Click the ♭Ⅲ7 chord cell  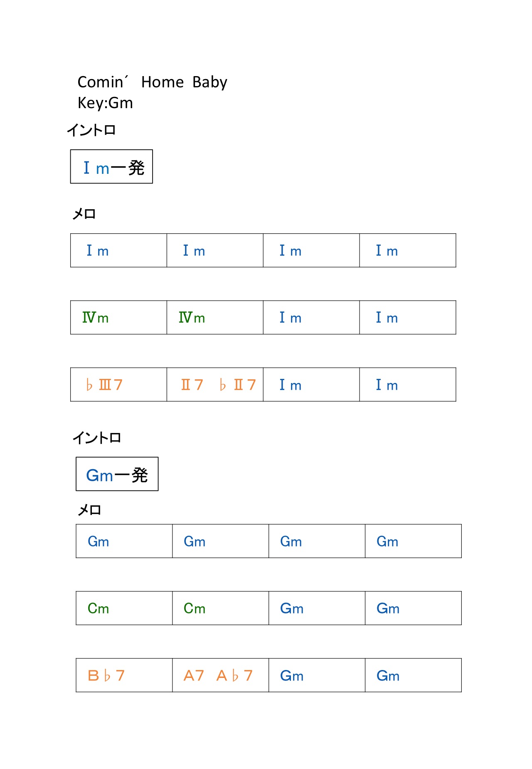point(118,384)
